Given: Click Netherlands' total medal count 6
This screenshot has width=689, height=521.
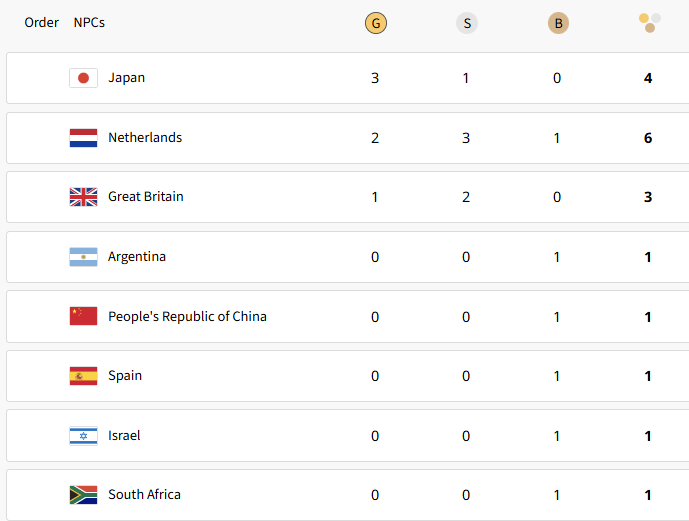Looking at the screenshot, I should (648, 138).
